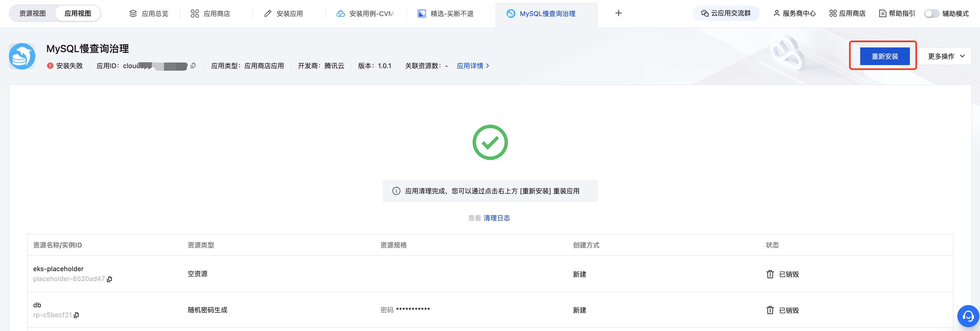This screenshot has width=980, height=331.
Task: Open the 应用总览 tab
Action: pyautogui.click(x=149, y=14)
